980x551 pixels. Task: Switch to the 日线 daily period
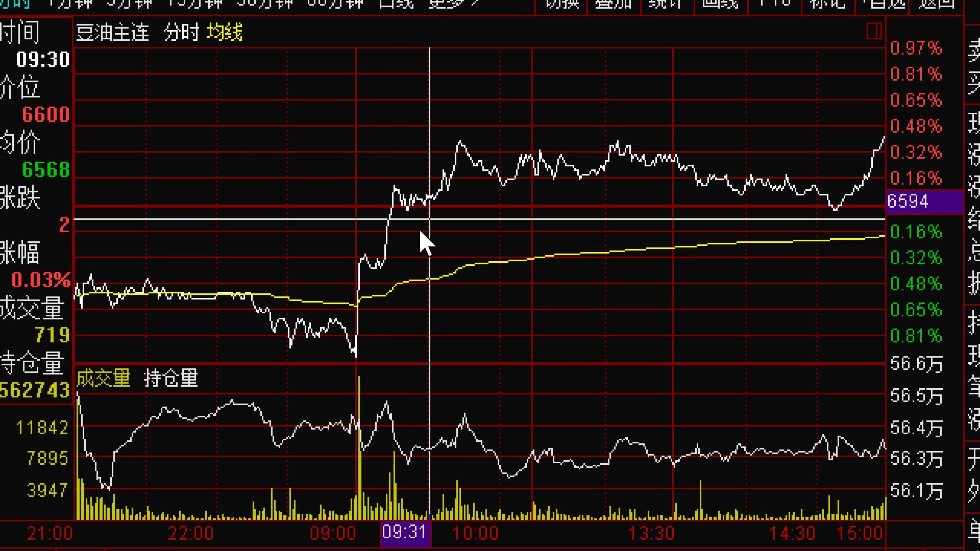[396, 4]
